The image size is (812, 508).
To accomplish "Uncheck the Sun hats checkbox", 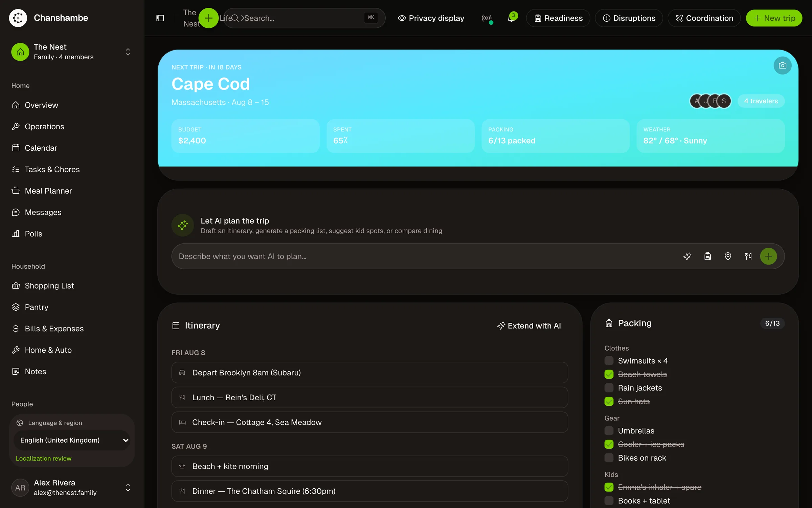I will pos(609,401).
